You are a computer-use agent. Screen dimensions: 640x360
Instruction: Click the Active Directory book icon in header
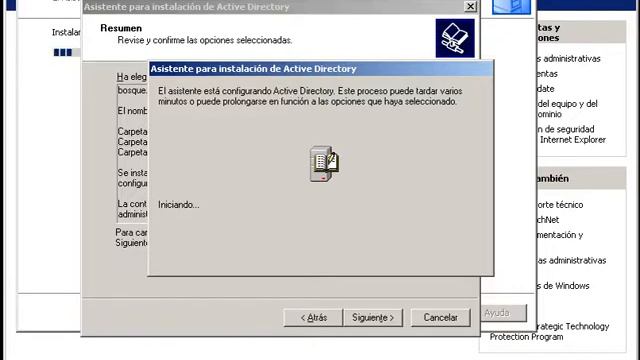455,38
